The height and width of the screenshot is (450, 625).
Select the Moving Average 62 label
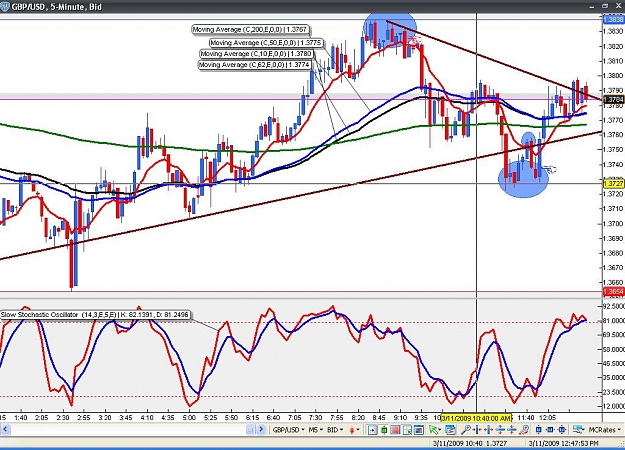(254, 65)
